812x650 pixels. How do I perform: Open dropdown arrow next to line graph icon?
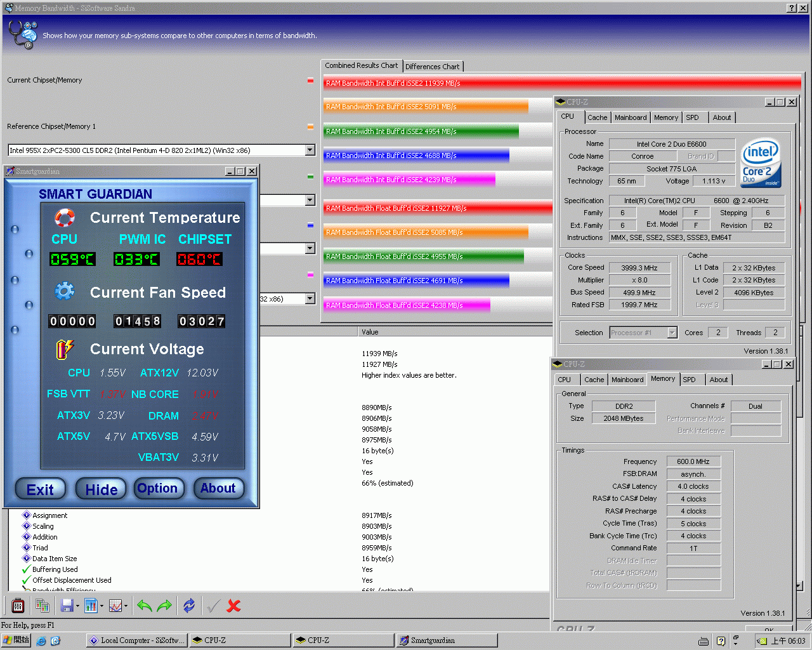126,606
